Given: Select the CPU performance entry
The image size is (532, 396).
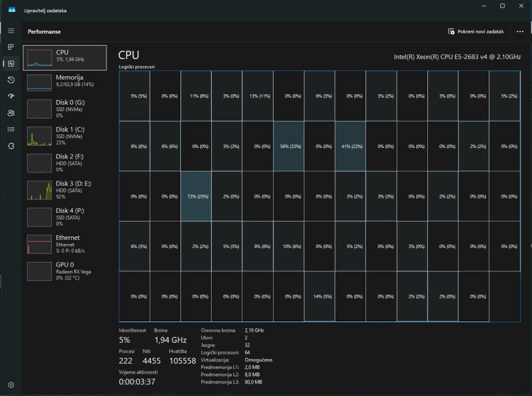Looking at the screenshot, I should 65,57.
